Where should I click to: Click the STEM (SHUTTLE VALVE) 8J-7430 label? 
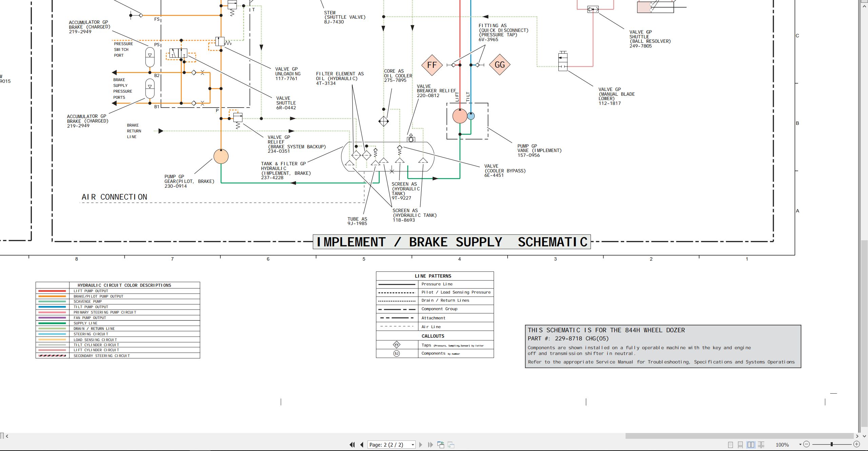pyautogui.click(x=345, y=17)
